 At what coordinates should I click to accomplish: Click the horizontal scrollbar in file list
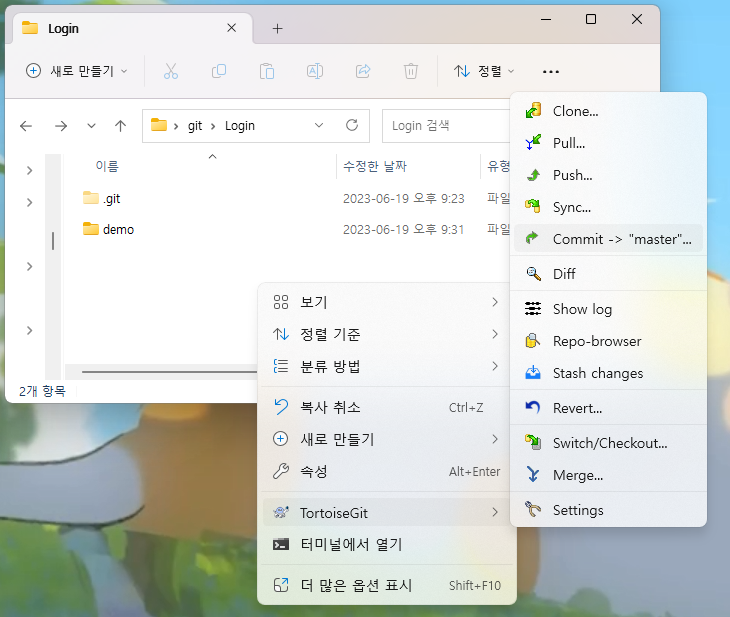tap(169, 372)
